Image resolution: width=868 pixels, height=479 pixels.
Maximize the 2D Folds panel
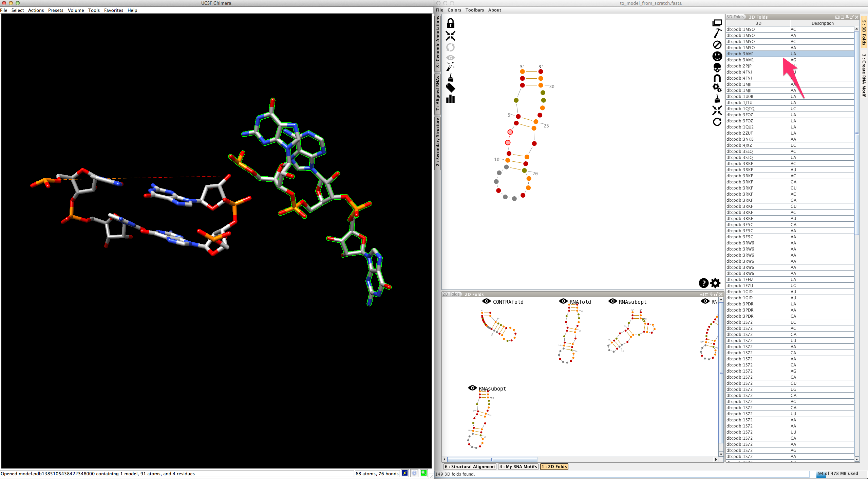point(706,294)
